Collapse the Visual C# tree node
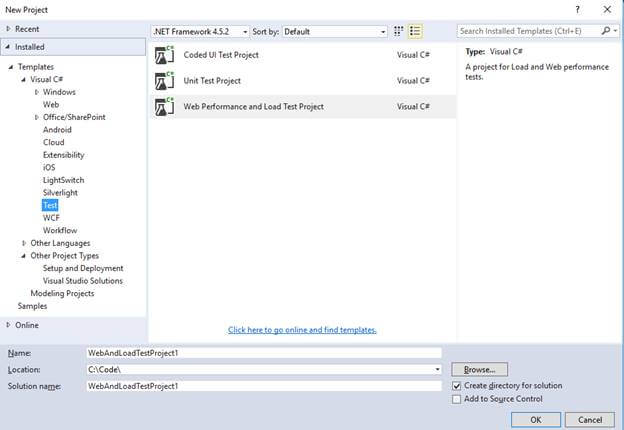Image resolution: width=624 pixels, height=430 pixels. (23, 80)
